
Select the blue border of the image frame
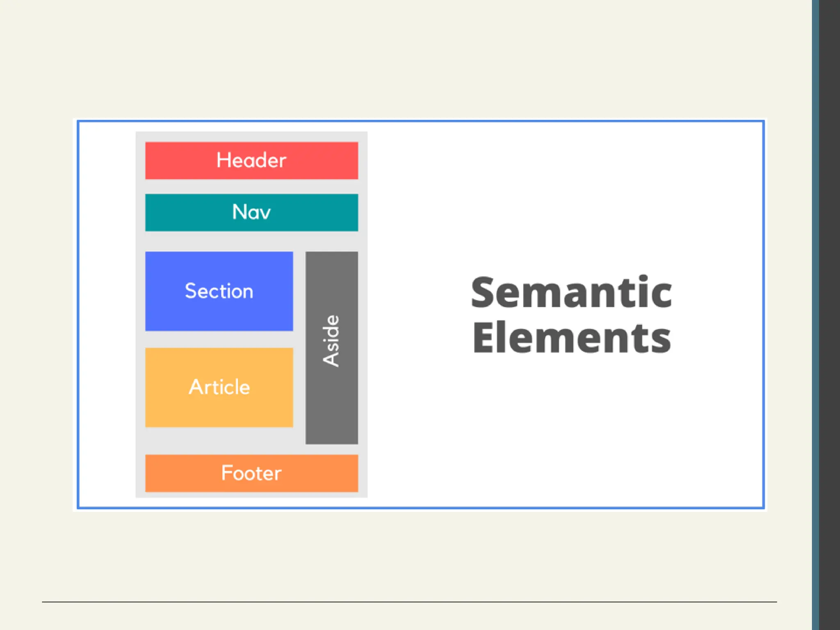pos(410,121)
